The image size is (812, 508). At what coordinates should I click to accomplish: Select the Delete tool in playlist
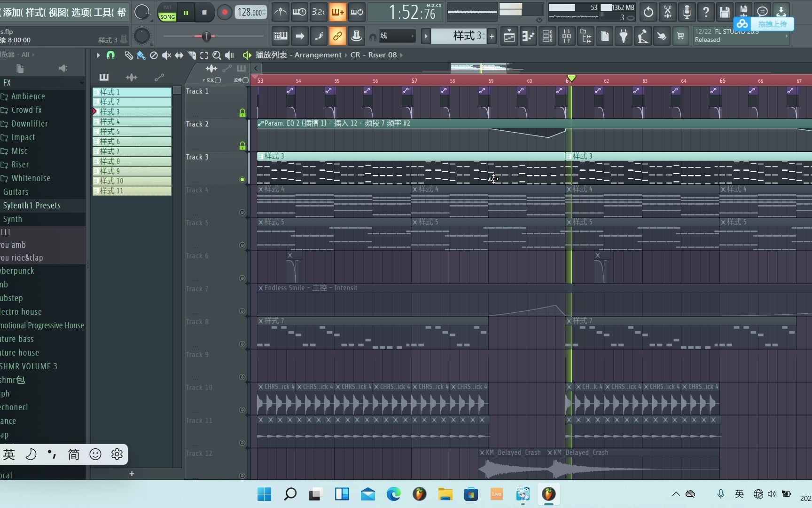click(x=154, y=55)
